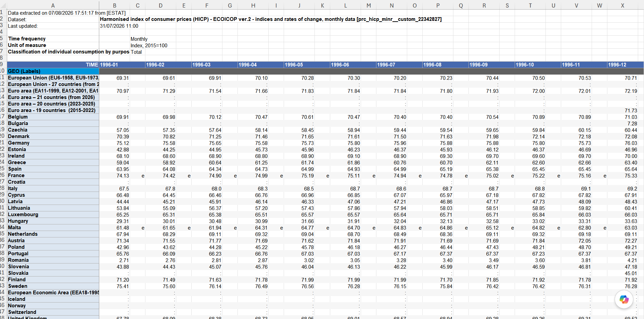644x319 pixels.
Task: Select the 'GEO (Labels)' cell
Action: click(53, 71)
